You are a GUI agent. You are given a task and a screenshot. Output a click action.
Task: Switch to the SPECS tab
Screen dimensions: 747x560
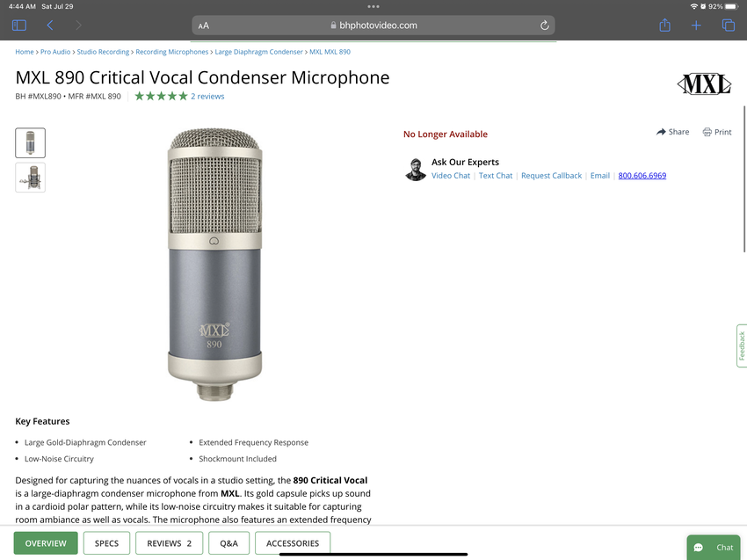106,542
